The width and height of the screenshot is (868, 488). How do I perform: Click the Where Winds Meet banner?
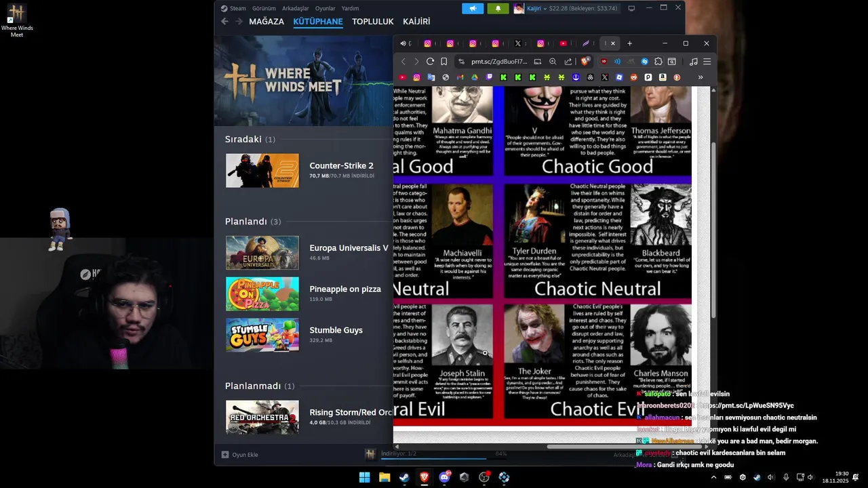click(x=303, y=80)
